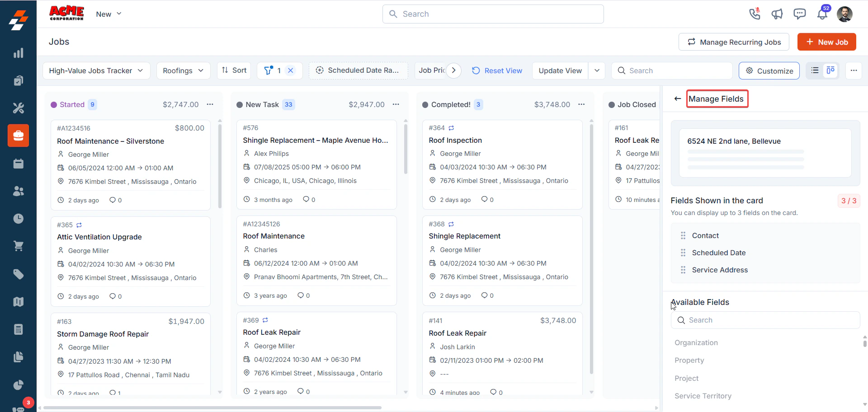Open the bar chart dashboard sidebar icon
Screen dimensions: 868x412
click(18, 53)
